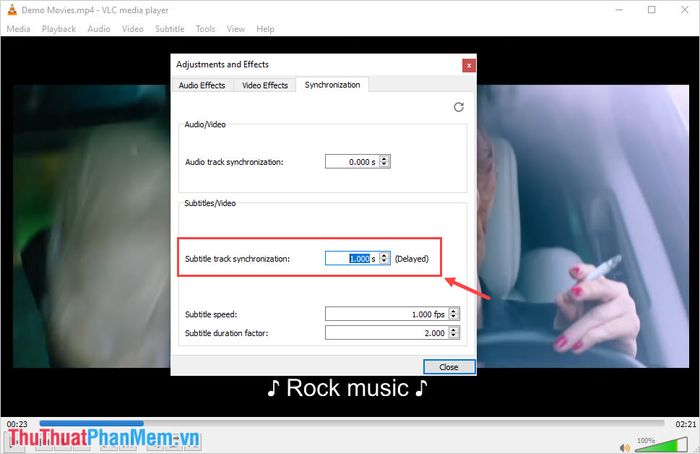Click the (Delayed) status label
This screenshot has height=454, width=700.
[x=412, y=259]
